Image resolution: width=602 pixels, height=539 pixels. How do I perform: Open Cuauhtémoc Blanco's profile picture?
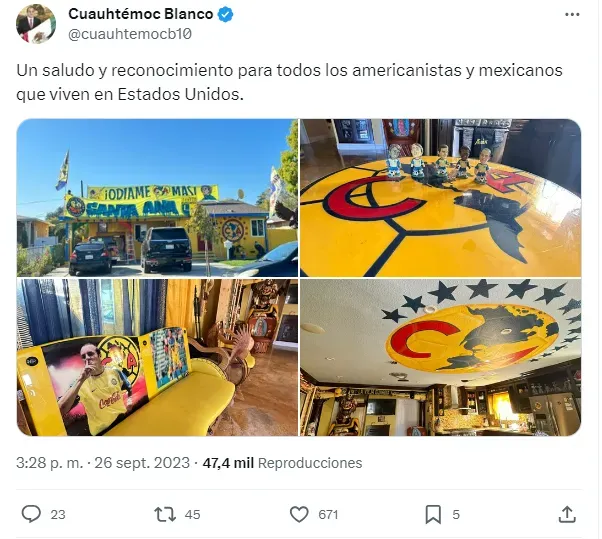pyautogui.click(x=36, y=24)
